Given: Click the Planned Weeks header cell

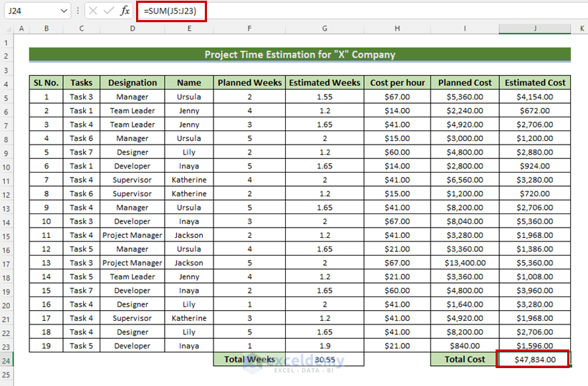Looking at the screenshot, I should tap(249, 82).
